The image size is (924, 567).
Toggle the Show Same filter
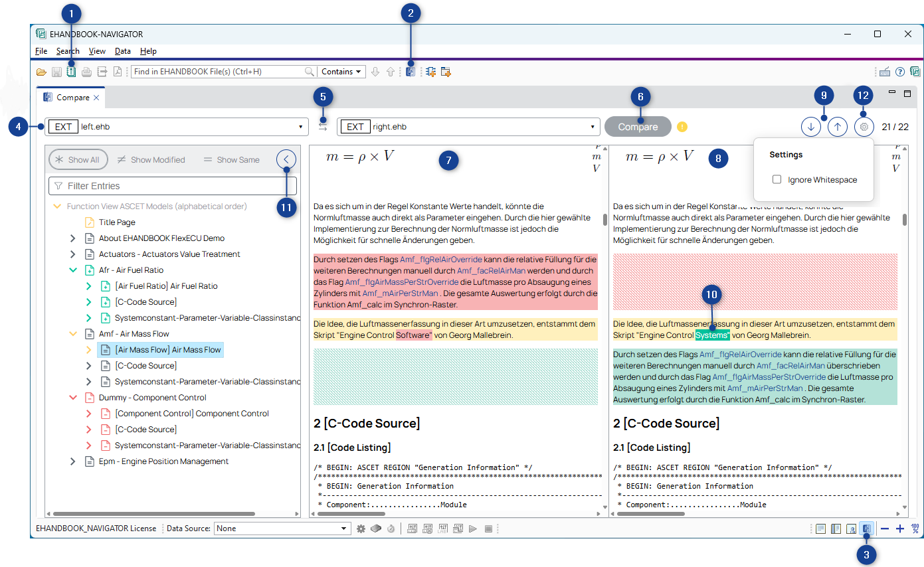pos(231,159)
